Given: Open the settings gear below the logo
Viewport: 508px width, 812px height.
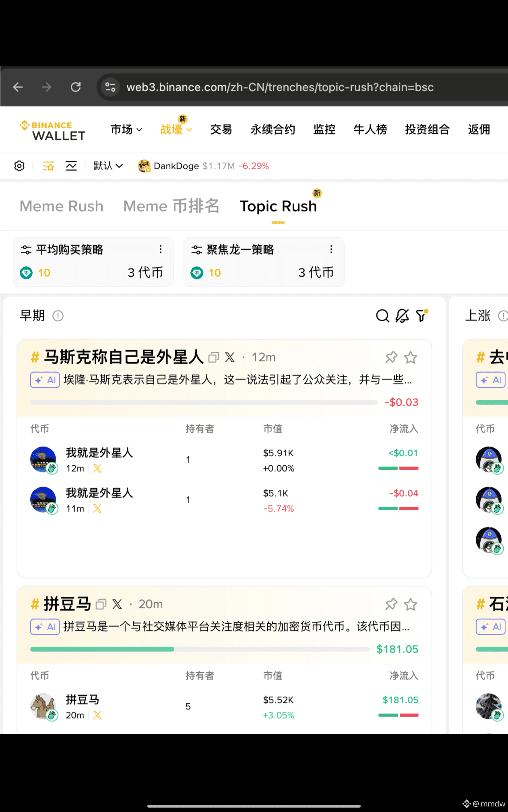Looking at the screenshot, I should click(19, 166).
